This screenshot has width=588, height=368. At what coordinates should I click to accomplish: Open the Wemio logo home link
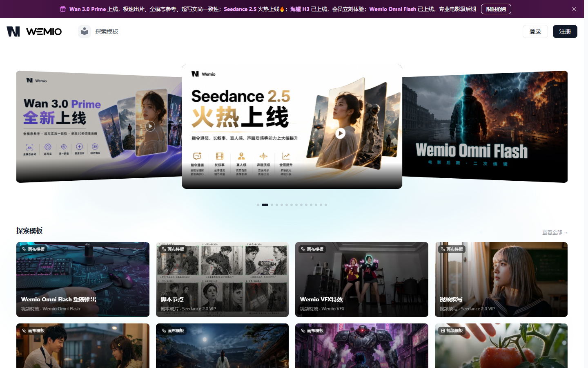click(34, 31)
